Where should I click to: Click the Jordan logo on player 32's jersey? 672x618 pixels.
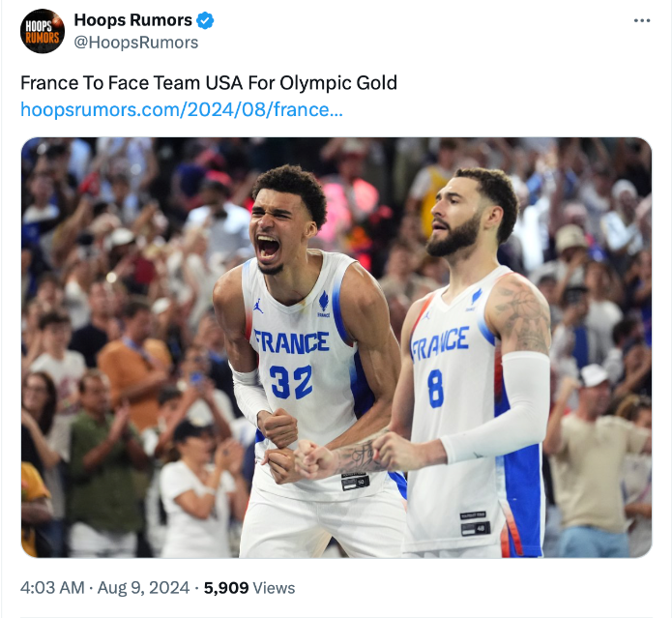pyautogui.click(x=258, y=306)
